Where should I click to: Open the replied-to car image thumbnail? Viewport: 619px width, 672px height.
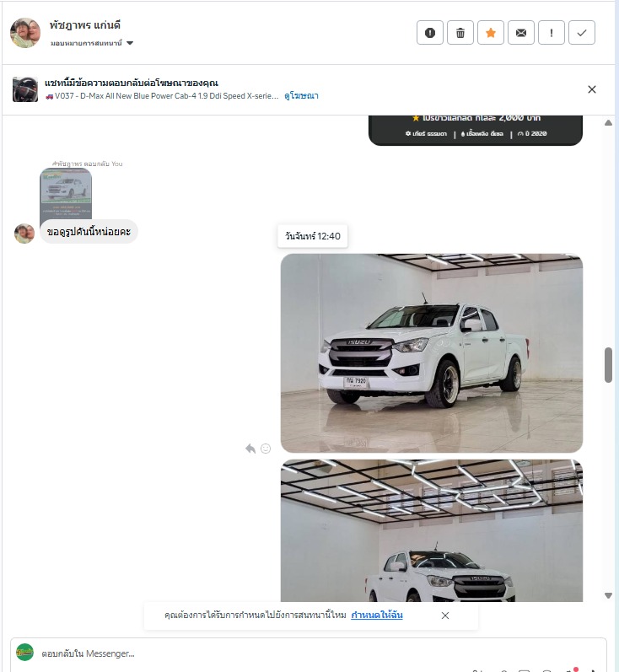click(x=66, y=194)
